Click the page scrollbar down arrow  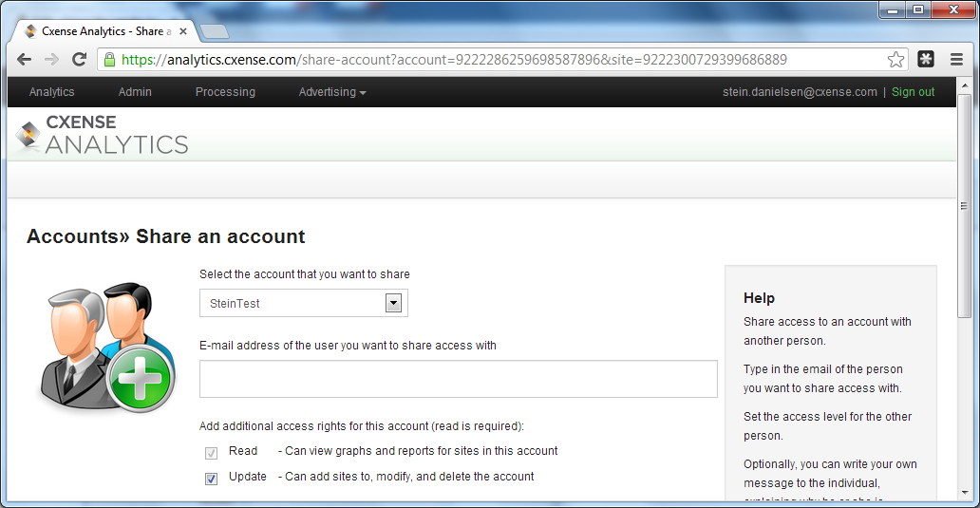click(964, 493)
